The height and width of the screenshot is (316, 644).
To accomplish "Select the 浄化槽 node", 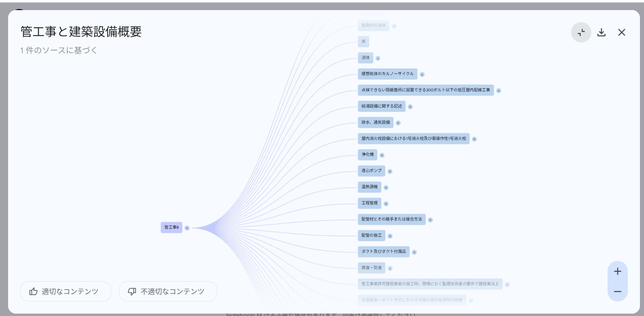I will click(x=368, y=154).
